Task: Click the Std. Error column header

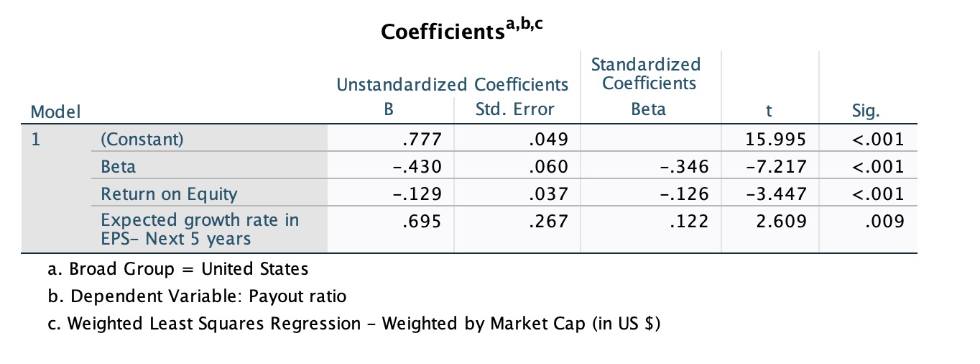Action: (x=515, y=110)
